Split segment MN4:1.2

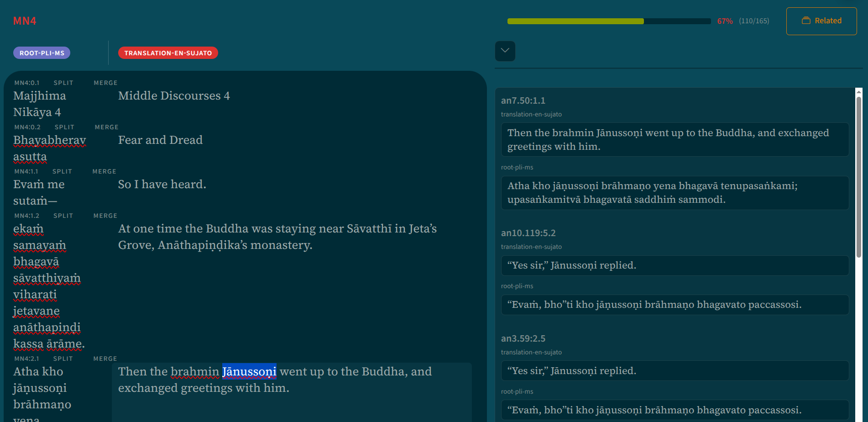pos(63,216)
